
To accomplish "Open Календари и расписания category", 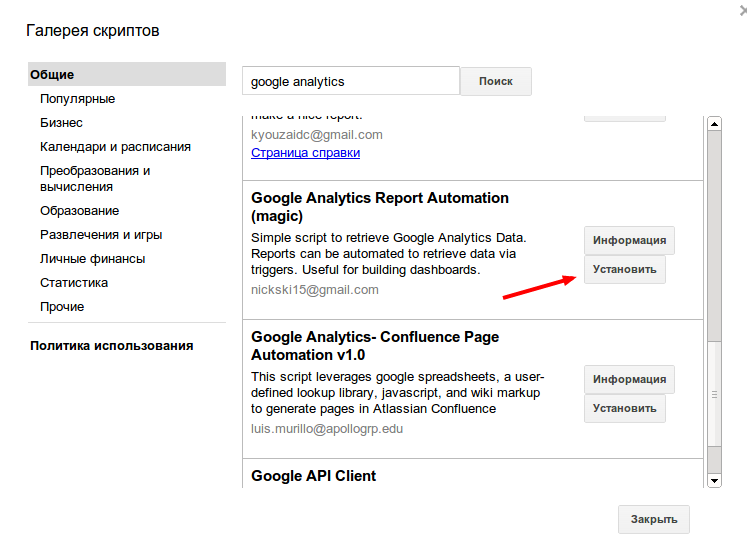I will (115, 146).
